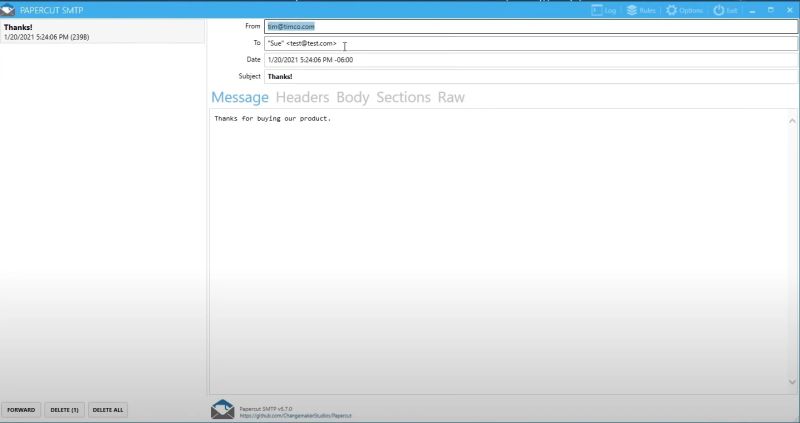Image resolution: width=800 pixels, height=423 pixels.
Task: Show the Raw message tab
Action: tap(451, 97)
